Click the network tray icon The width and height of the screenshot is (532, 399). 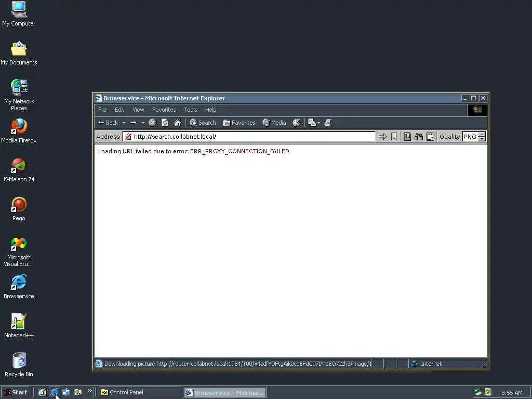tap(478, 392)
